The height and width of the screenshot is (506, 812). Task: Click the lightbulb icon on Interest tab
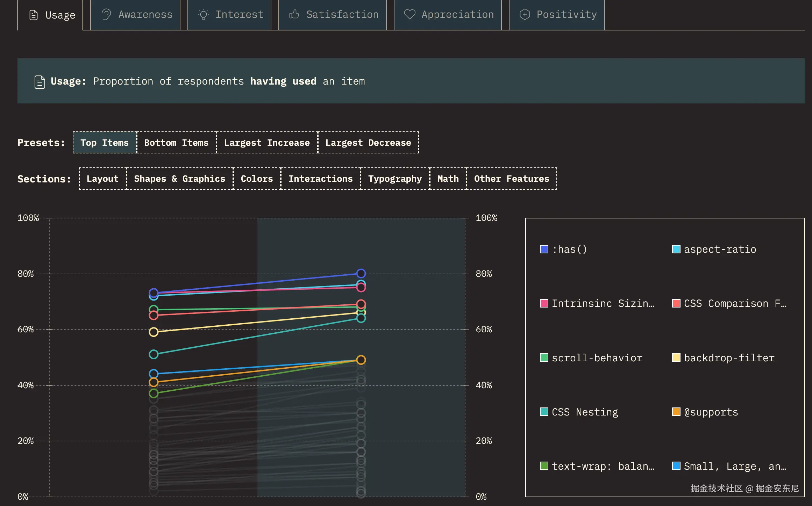[203, 14]
